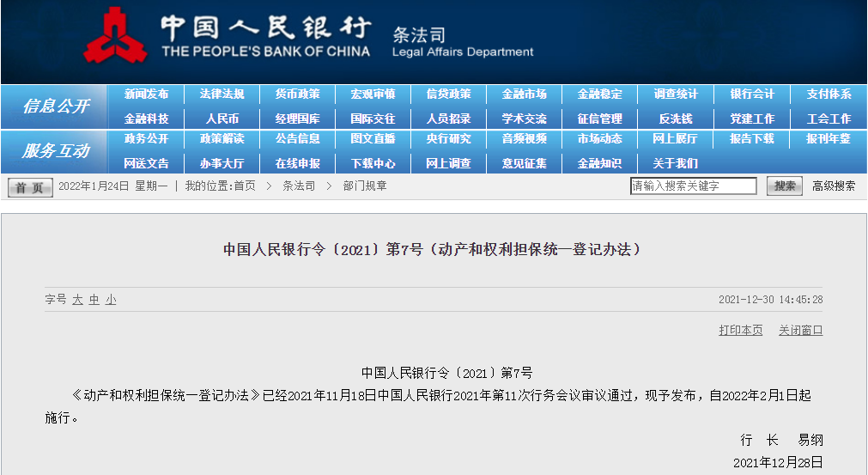Open 货币政策 menu item
This screenshot has width=868, height=475.
coord(298,94)
